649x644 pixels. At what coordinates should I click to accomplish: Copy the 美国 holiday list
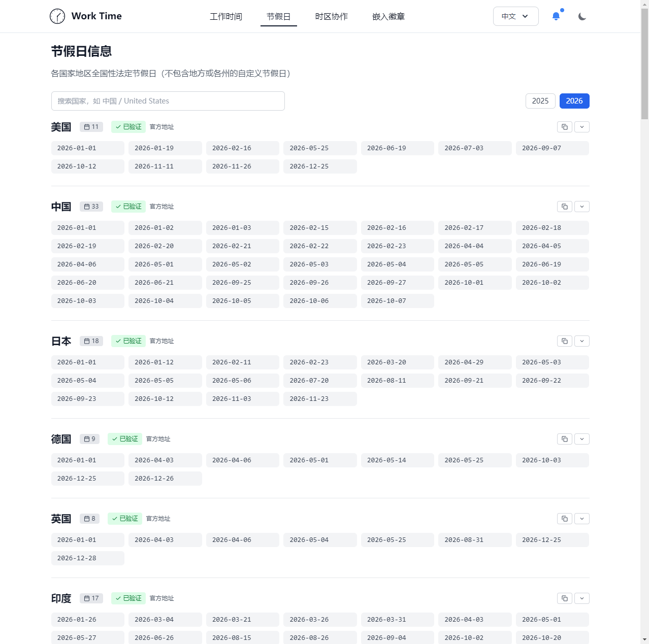point(564,127)
